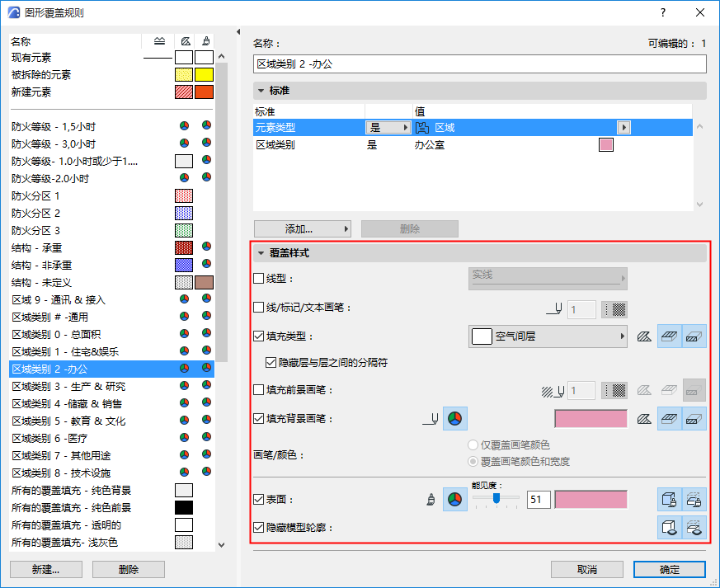
Task: Click the 确定 button
Action: click(x=670, y=570)
